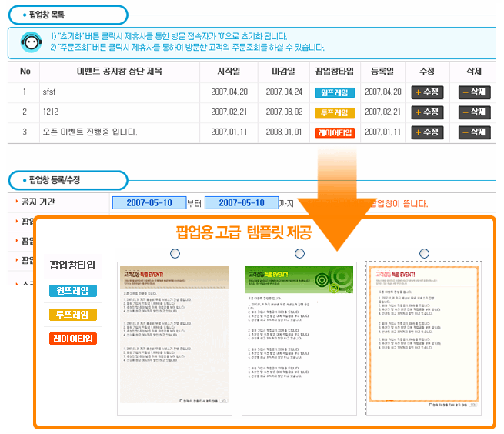
Task: Click the bullet icon beside 팝업창 등록/수정 heading
Action: (24, 181)
